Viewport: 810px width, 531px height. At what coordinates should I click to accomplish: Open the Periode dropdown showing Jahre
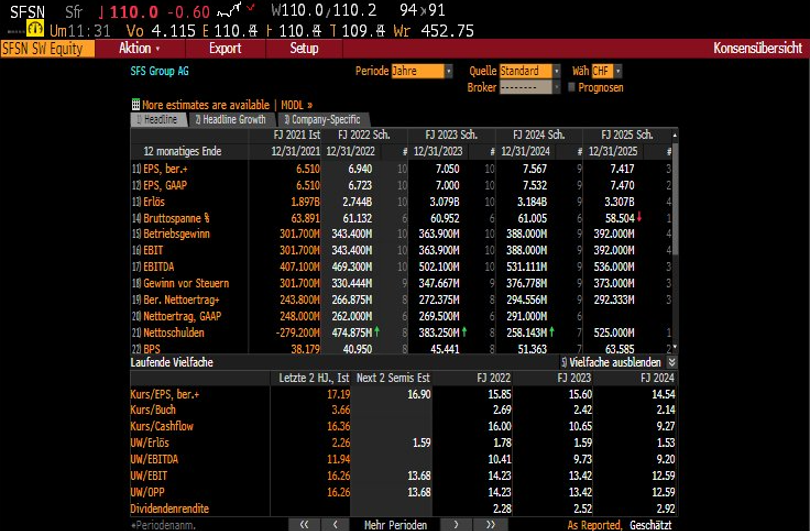421,71
